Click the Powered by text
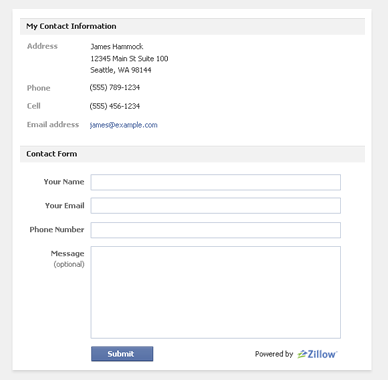This screenshot has width=388, height=380. 274,354
